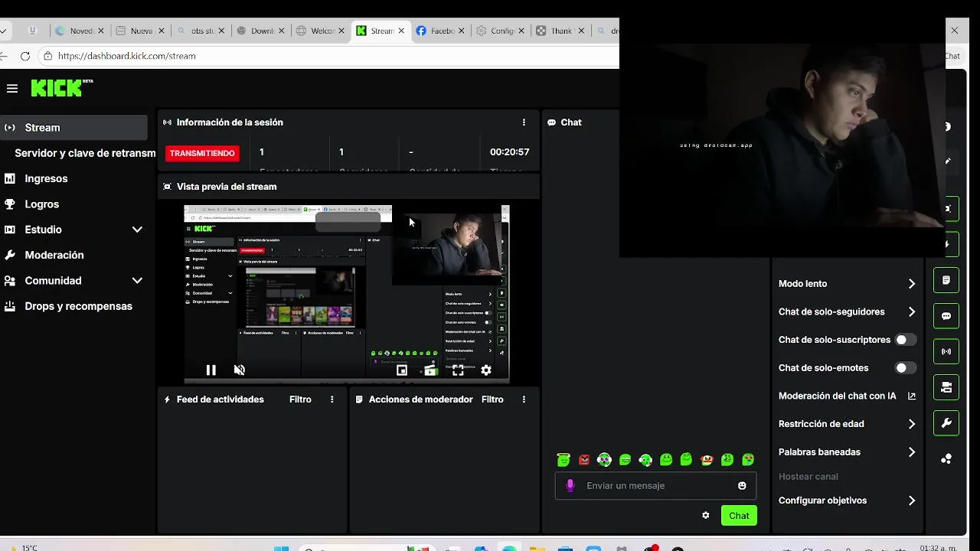Open the hamburger menu next to Kick logo
This screenshot has width=980, height=551.
click(11, 89)
